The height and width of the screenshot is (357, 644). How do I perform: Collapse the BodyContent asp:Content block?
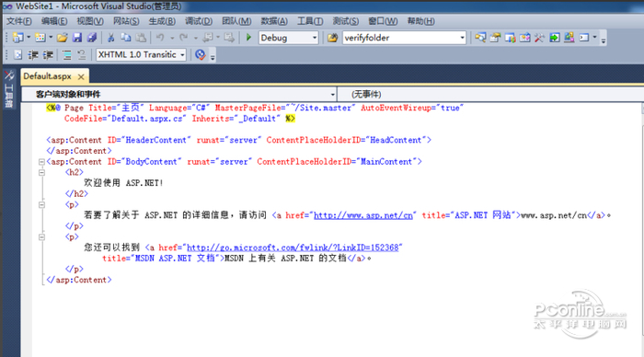[x=41, y=162]
